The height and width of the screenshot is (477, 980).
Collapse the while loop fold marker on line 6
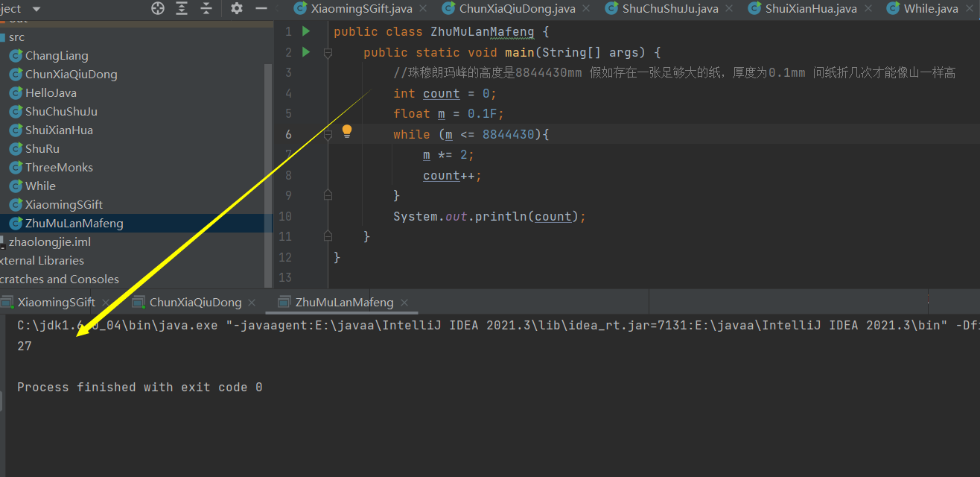328,135
